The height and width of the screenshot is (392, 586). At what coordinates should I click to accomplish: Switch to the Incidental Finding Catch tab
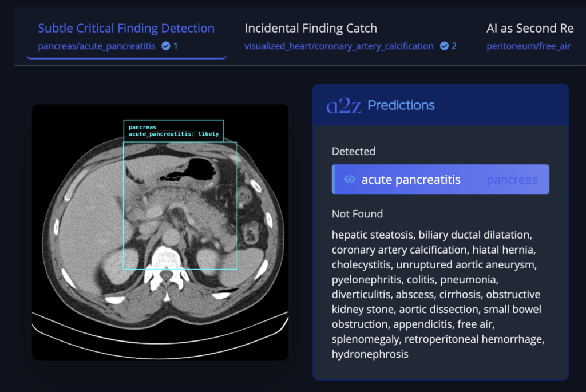pos(311,28)
